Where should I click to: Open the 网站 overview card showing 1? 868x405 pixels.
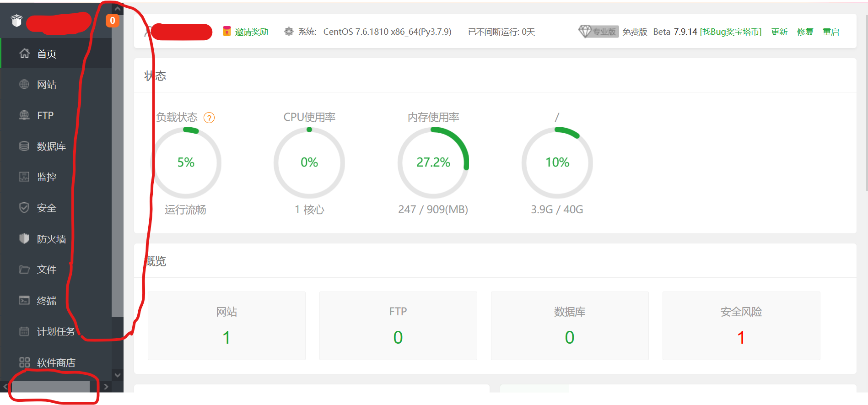[226, 326]
